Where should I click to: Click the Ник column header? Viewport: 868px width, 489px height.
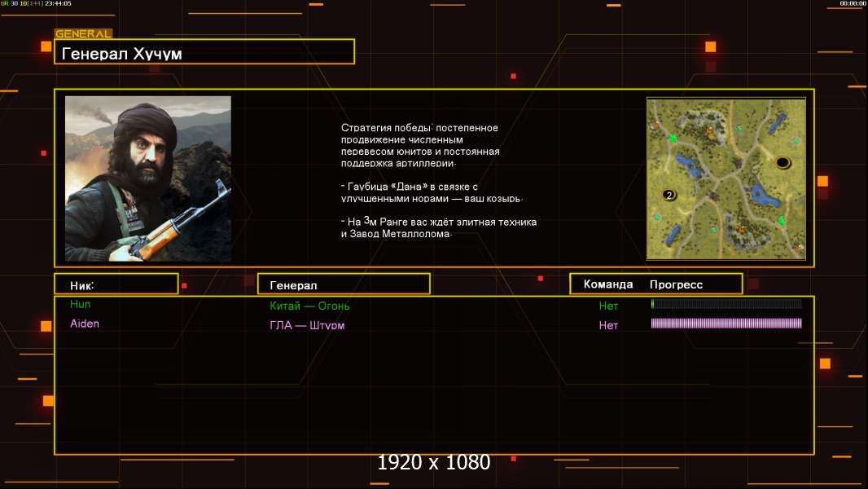pos(116,284)
